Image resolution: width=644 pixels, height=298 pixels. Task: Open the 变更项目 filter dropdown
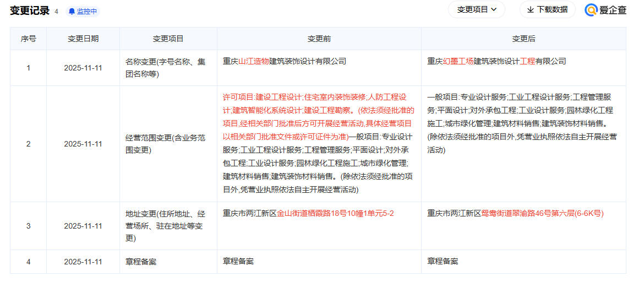point(477,9)
